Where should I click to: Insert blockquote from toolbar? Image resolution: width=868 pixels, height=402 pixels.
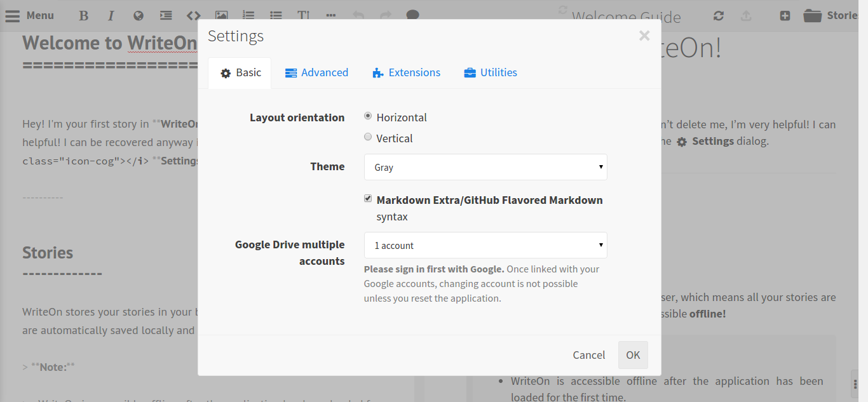click(165, 16)
